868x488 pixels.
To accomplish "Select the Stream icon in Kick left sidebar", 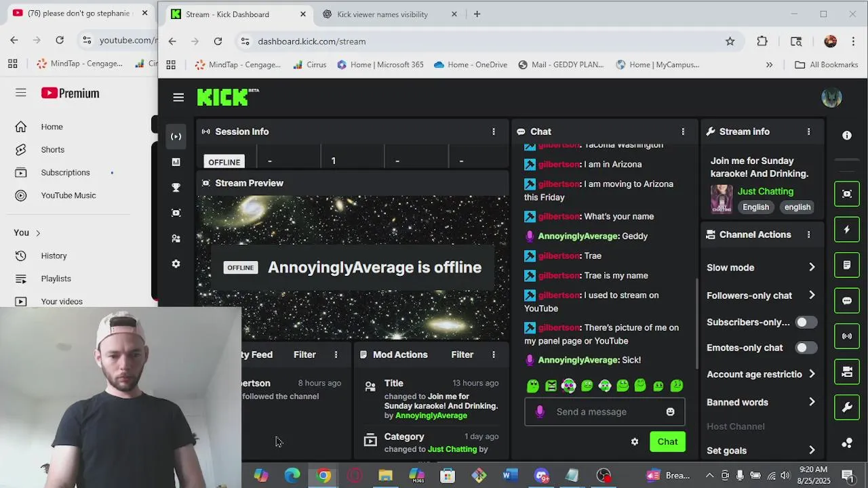I will (x=176, y=136).
